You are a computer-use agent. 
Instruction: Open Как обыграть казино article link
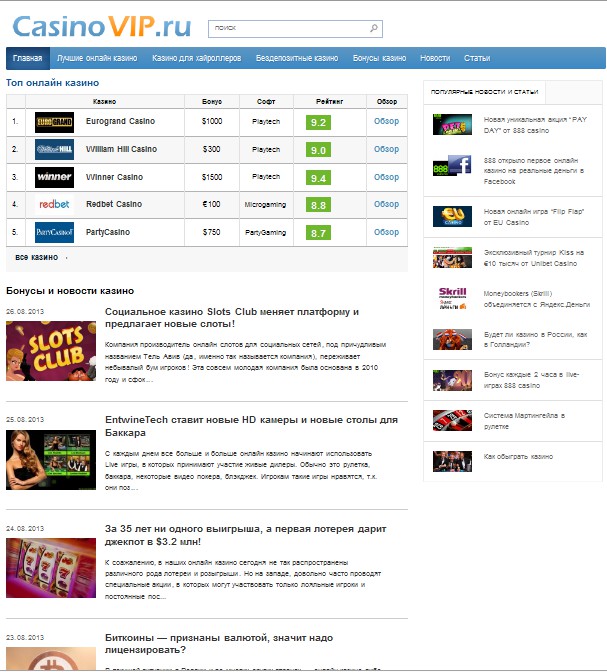(x=518, y=456)
